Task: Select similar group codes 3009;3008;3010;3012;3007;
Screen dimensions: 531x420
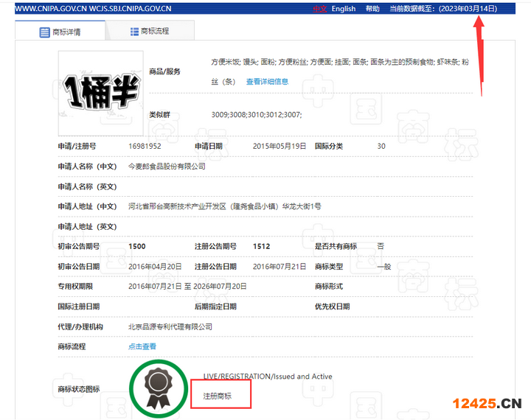Action: tap(257, 115)
